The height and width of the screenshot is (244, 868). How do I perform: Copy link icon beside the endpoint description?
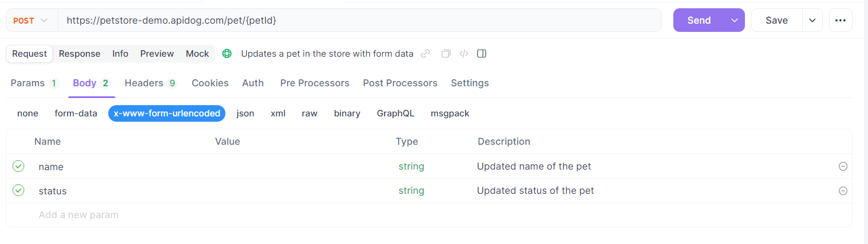click(425, 54)
